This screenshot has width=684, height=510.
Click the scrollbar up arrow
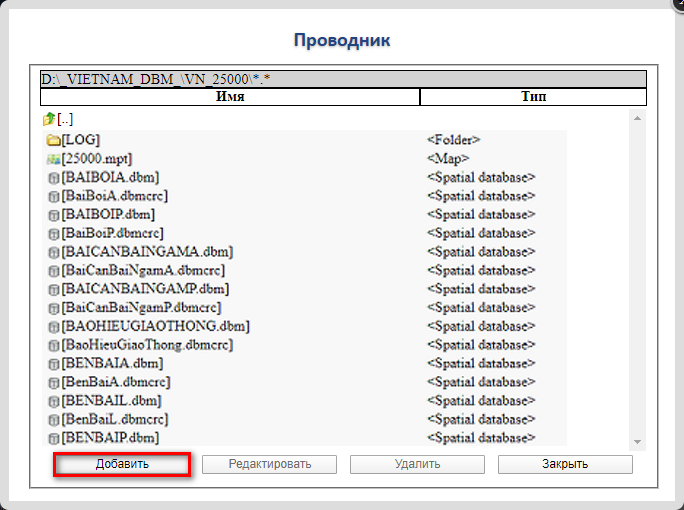point(636,117)
